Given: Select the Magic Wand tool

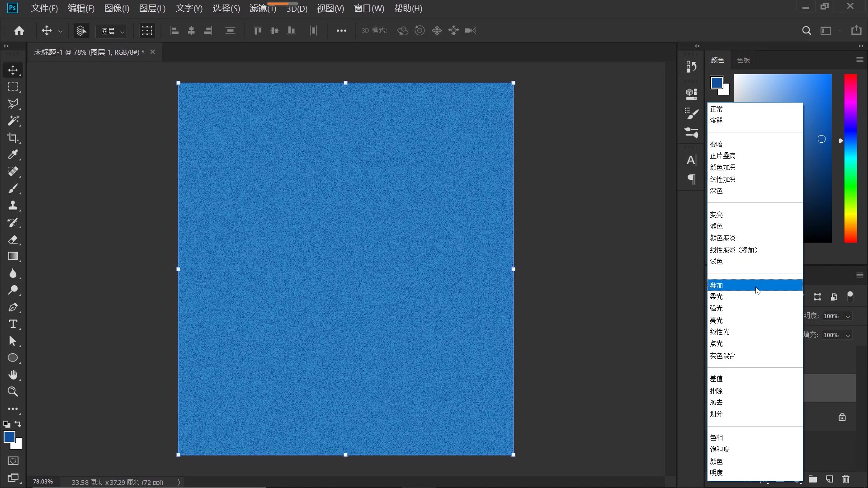Looking at the screenshot, I should 13,121.
